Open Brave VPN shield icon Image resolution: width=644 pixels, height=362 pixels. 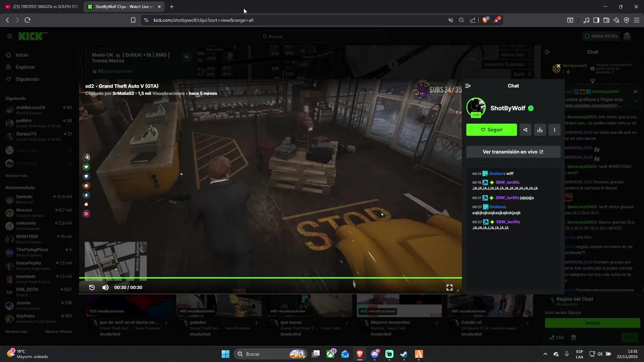point(626,20)
